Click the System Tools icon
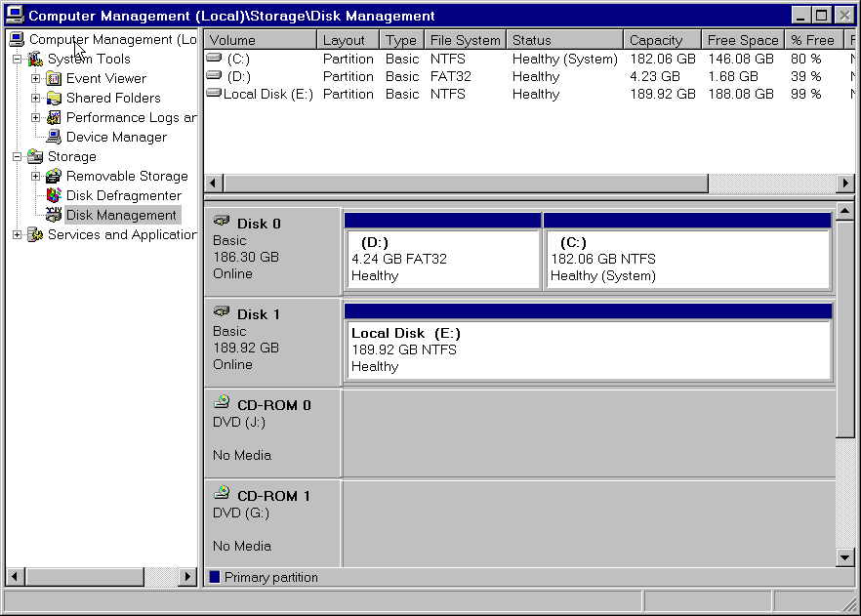This screenshot has width=861, height=616. pos(36,59)
